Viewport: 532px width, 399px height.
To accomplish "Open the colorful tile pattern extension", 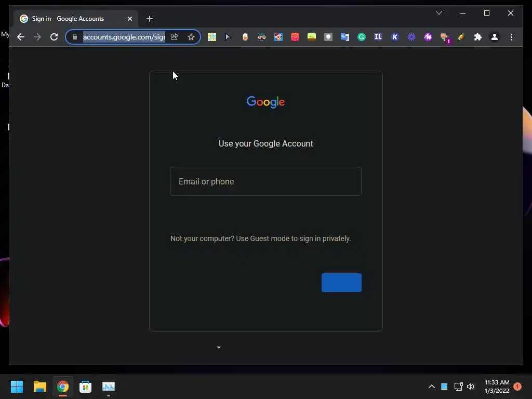I will [x=212, y=37].
